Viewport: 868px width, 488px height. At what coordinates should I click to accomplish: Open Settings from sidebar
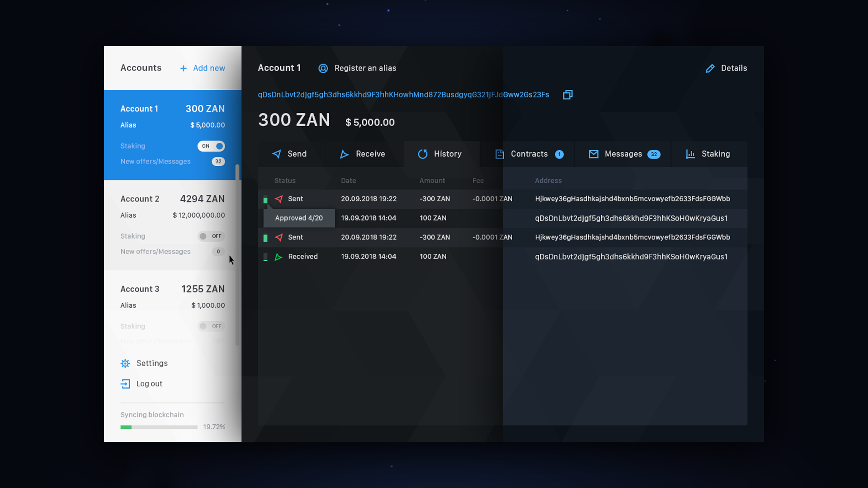(144, 363)
